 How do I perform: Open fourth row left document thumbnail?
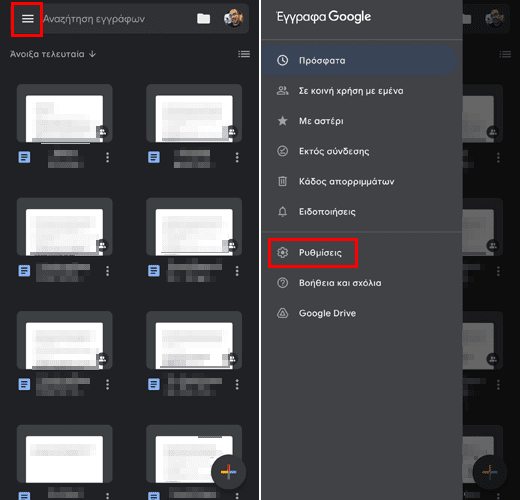pos(65,454)
